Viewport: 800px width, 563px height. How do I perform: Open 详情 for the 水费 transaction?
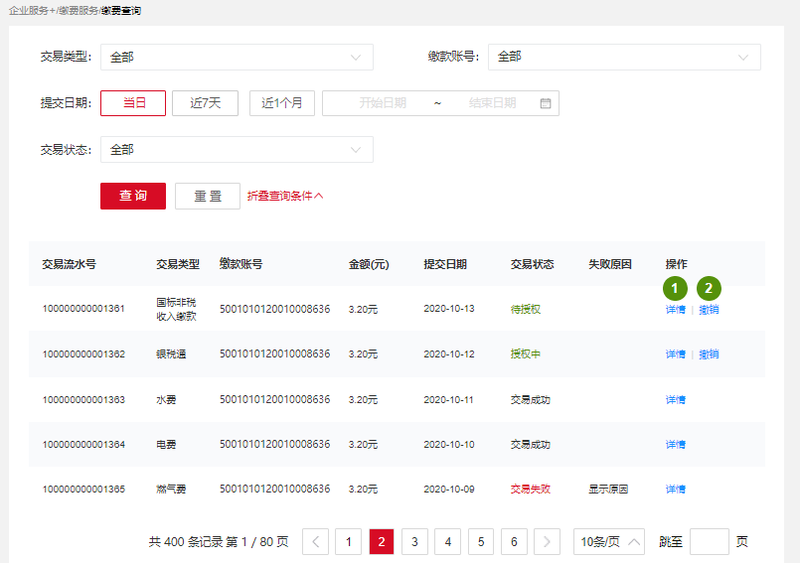(x=676, y=400)
